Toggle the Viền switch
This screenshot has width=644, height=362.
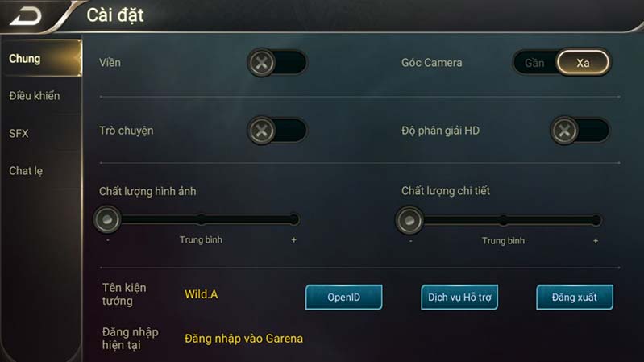[x=277, y=63]
